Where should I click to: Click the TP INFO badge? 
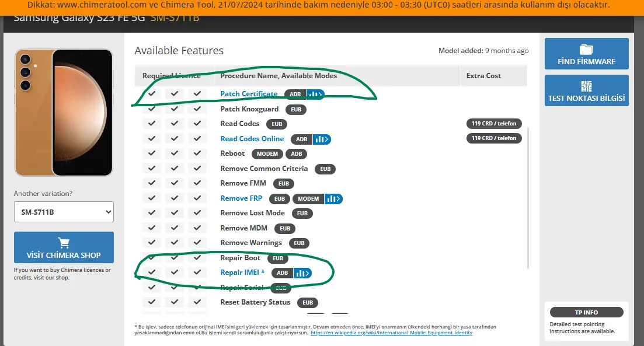(587, 312)
